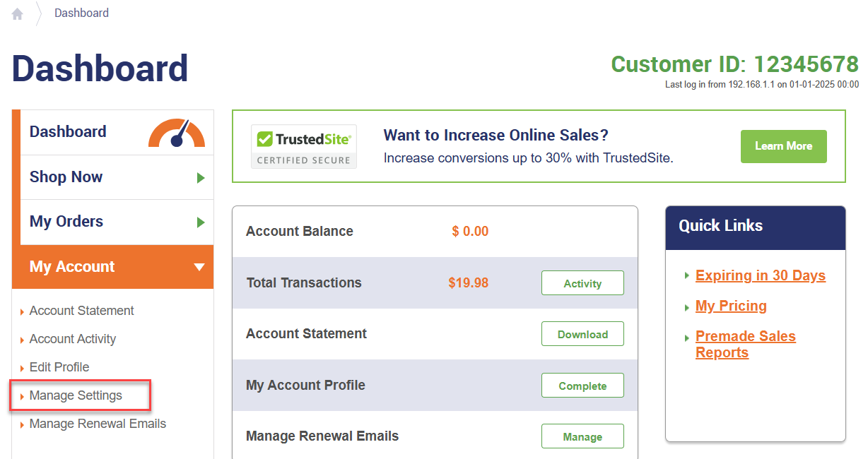
Task: Click Complete next to My Account Profile
Action: pyautogui.click(x=582, y=385)
